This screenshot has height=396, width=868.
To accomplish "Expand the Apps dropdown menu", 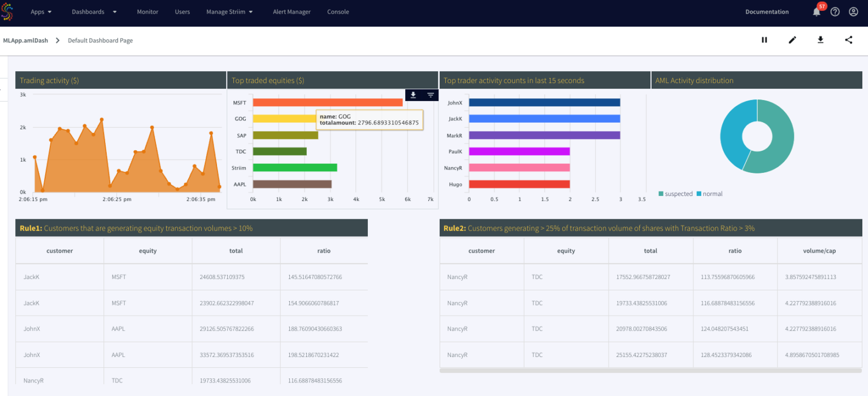I will [41, 12].
